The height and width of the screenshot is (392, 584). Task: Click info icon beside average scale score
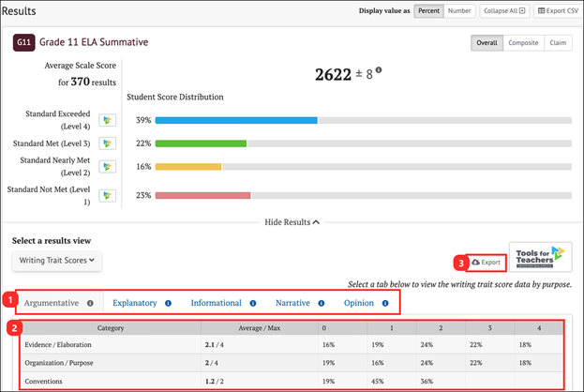379,70
